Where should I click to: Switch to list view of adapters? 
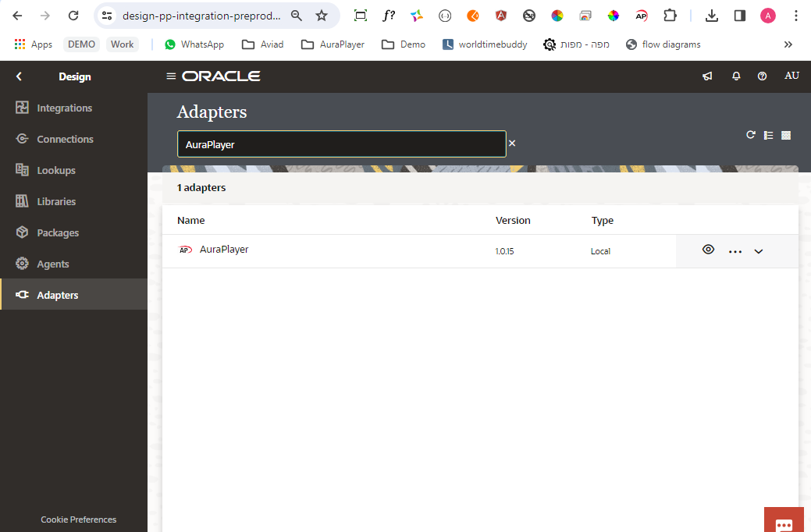[x=768, y=135]
